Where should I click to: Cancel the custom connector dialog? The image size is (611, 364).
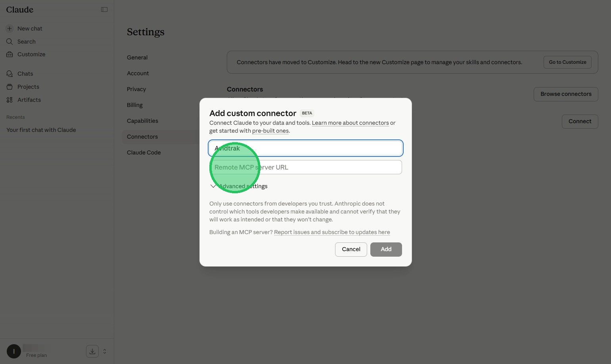click(x=351, y=250)
